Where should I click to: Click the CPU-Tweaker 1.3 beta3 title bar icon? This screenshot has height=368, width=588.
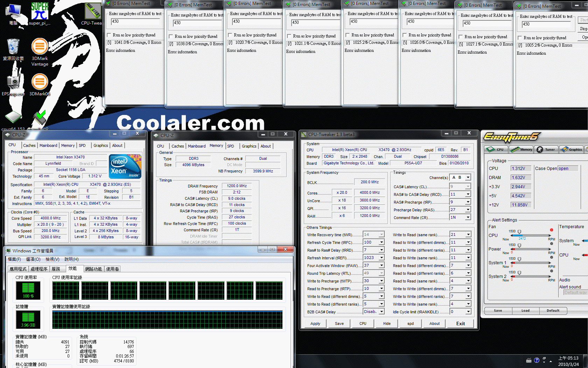pos(303,134)
